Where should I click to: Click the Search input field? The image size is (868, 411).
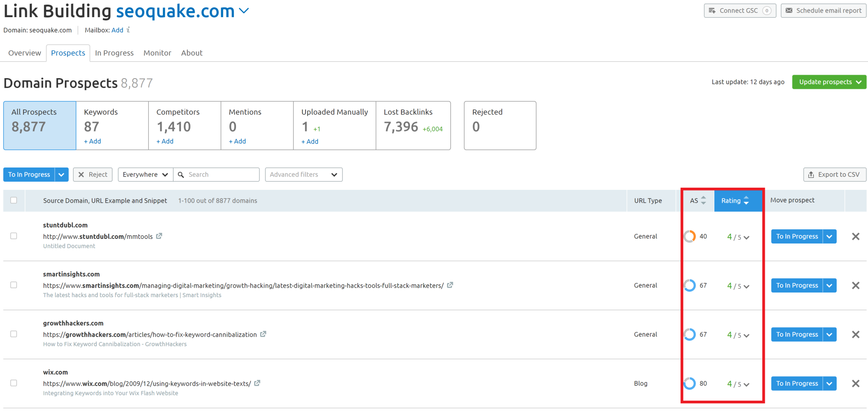point(217,174)
